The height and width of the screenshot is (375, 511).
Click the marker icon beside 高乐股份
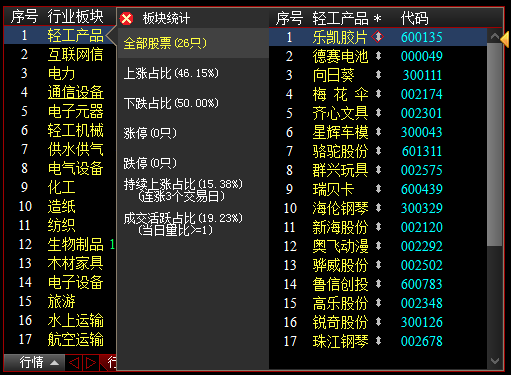coord(378,303)
